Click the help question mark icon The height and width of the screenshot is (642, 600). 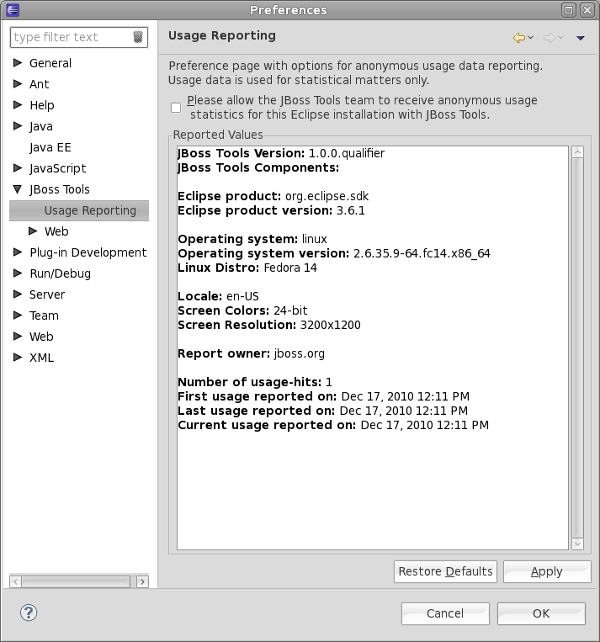point(29,613)
